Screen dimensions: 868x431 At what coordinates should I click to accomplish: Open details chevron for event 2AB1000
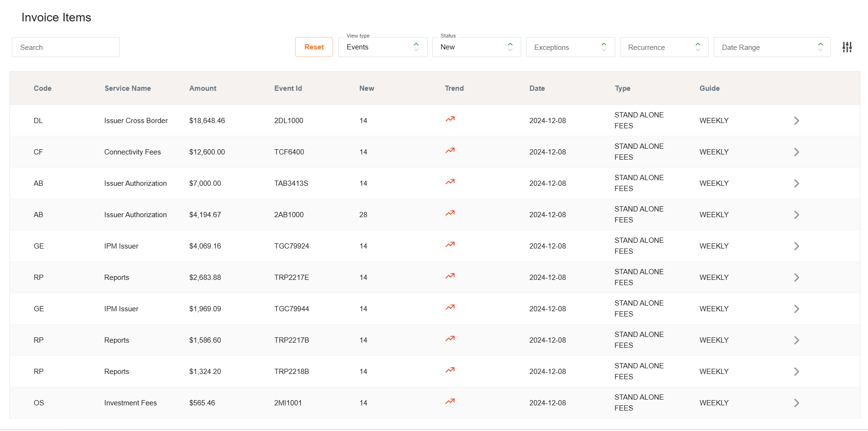pos(797,215)
